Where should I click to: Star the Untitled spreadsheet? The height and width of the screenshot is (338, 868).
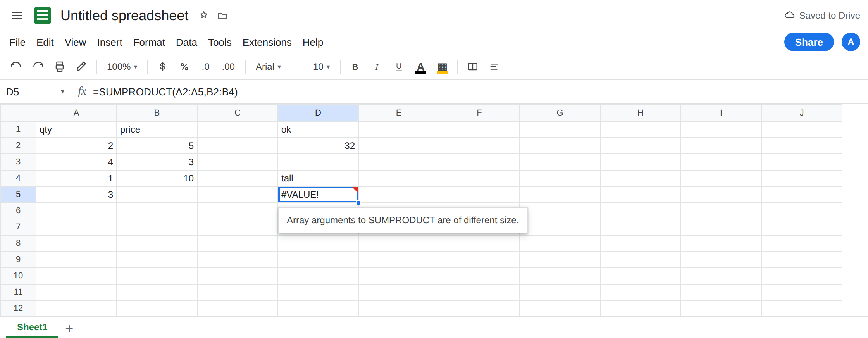click(x=204, y=15)
